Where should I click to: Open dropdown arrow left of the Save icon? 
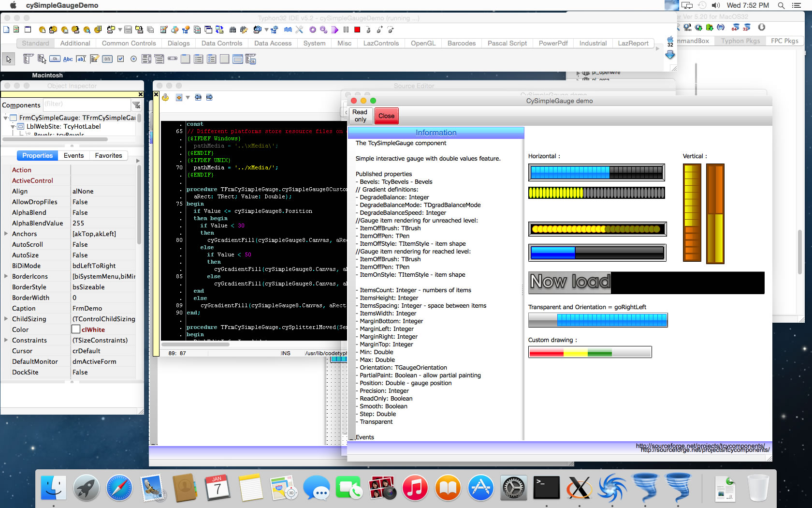(x=120, y=30)
